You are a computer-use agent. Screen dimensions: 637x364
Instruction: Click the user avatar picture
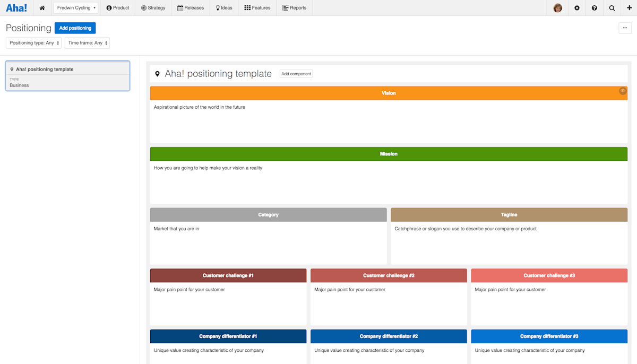point(557,8)
